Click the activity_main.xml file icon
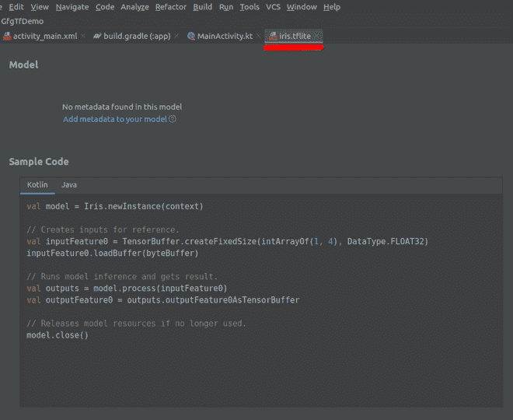Viewport: 513px width, 420px height. (7, 37)
